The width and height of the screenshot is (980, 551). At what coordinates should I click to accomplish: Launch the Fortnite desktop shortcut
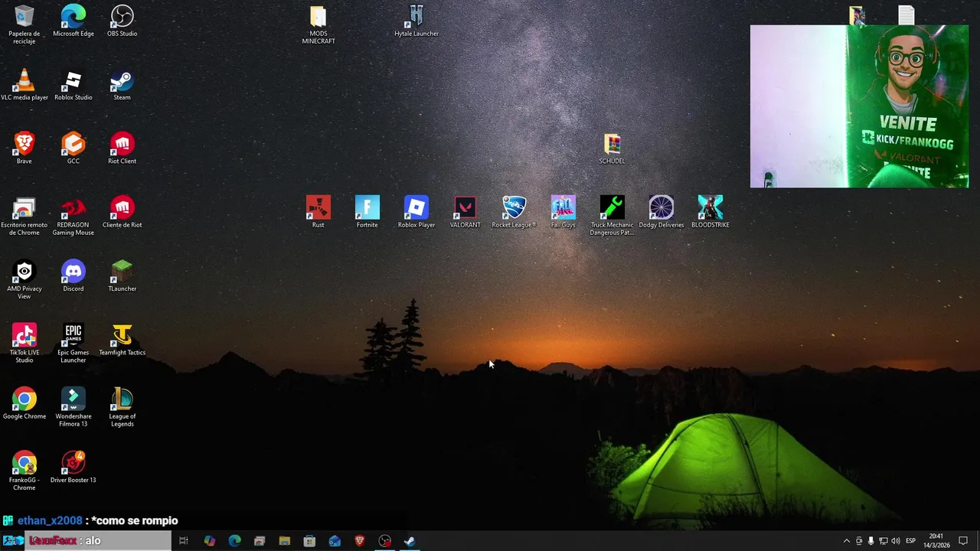click(367, 212)
